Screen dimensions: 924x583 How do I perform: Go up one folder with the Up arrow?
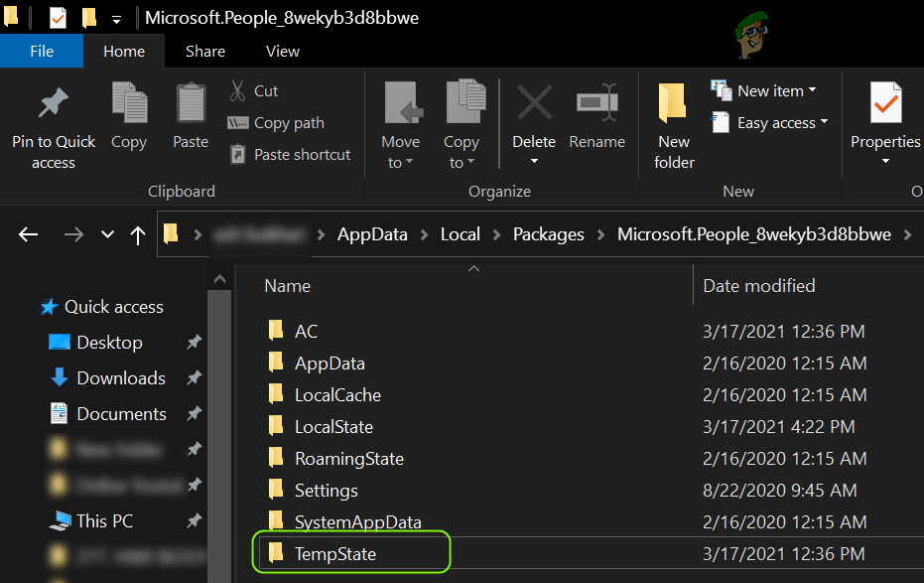[138, 234]
